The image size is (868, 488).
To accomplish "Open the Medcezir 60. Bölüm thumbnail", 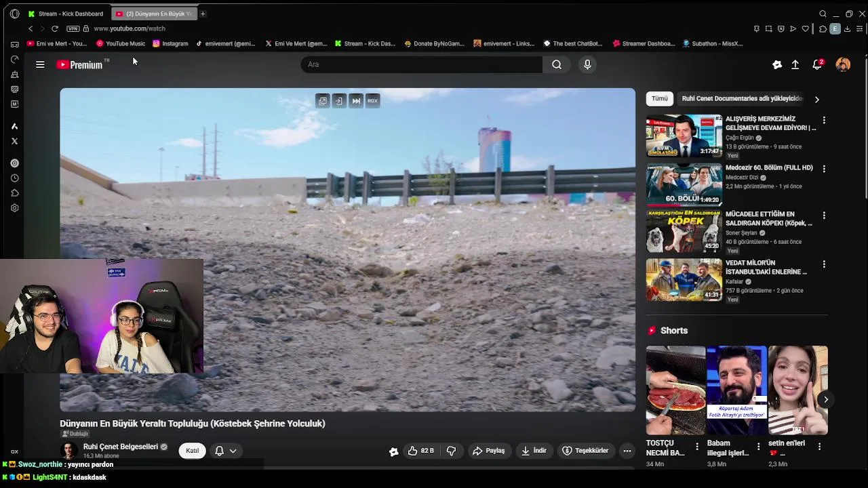I will tap(684, 184).
